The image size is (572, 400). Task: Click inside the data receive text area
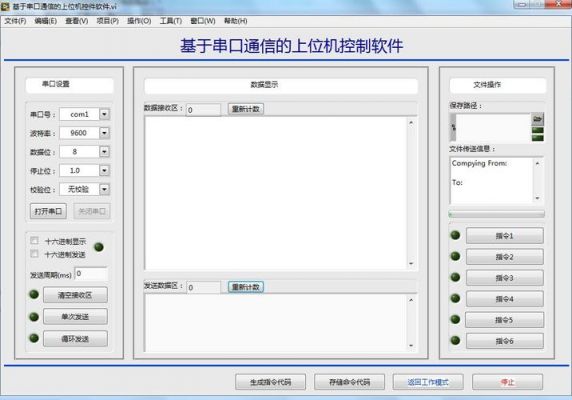[x=276, y=193]
